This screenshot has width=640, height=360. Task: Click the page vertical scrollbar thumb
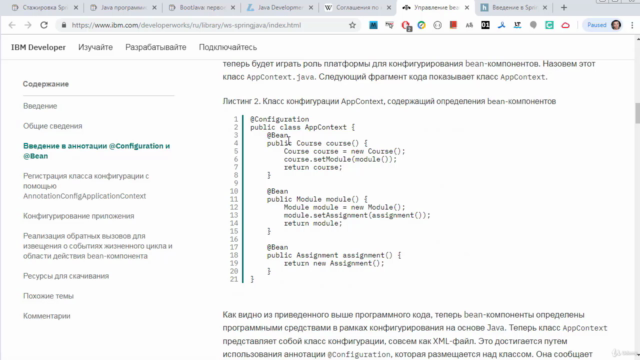pos(638,113)
